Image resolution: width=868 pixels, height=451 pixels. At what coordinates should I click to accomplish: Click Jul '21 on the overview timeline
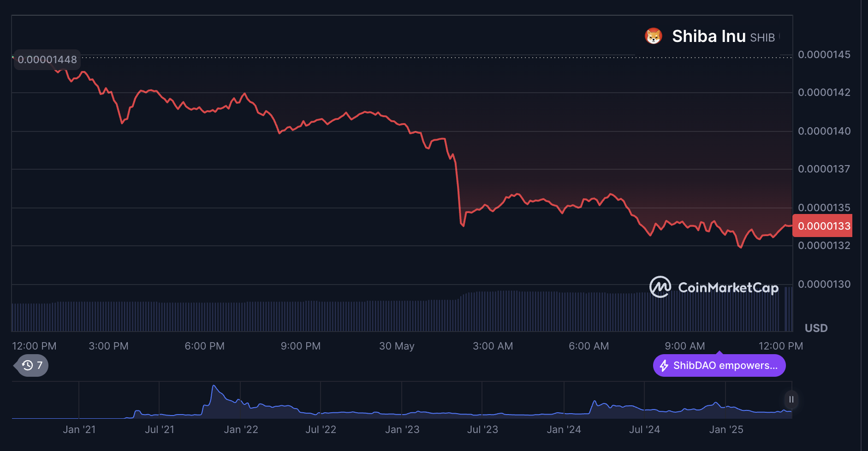click(160, 429)
